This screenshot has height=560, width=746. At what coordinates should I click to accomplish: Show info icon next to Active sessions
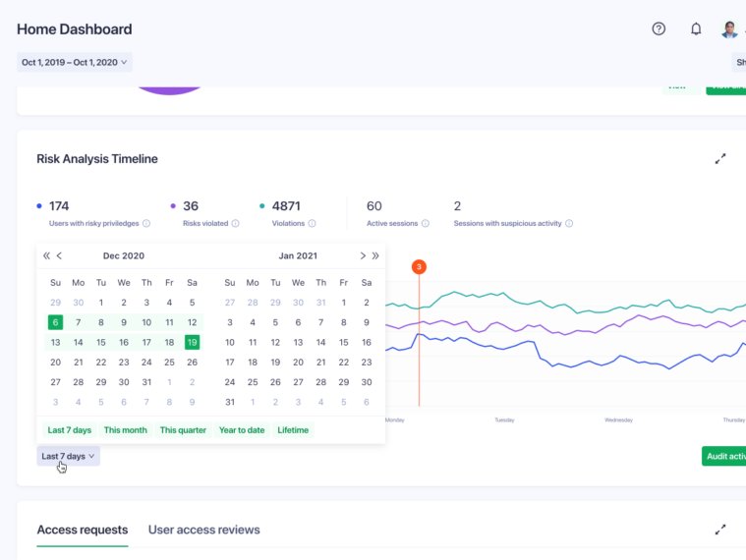pyautogui.click(x=426, y=224)
